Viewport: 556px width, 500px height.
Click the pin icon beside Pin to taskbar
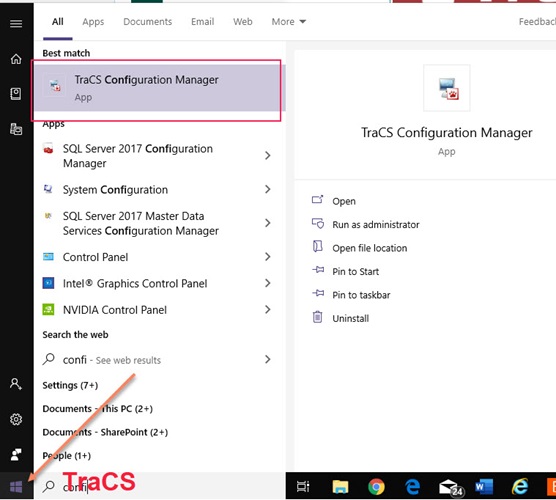318,294
